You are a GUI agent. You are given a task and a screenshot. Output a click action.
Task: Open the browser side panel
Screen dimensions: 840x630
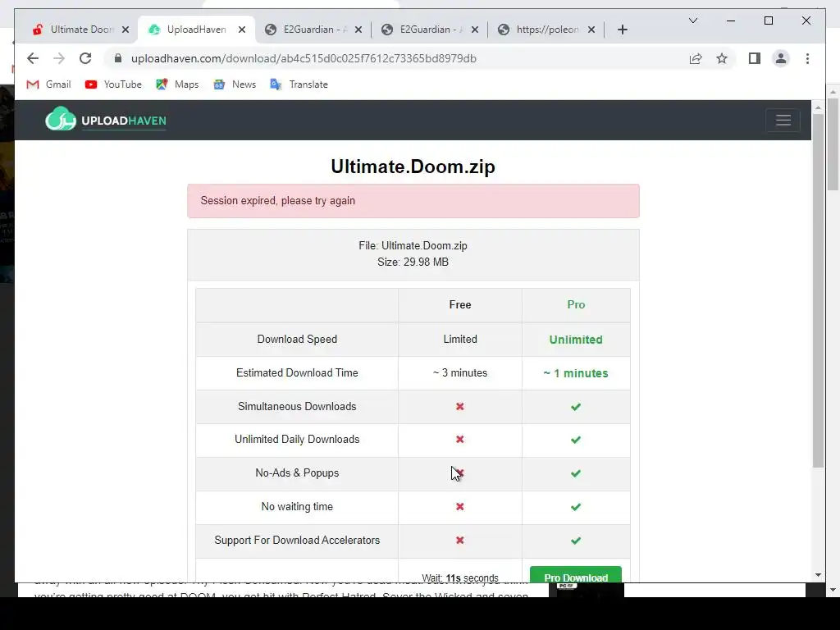[x=755, y=58]
